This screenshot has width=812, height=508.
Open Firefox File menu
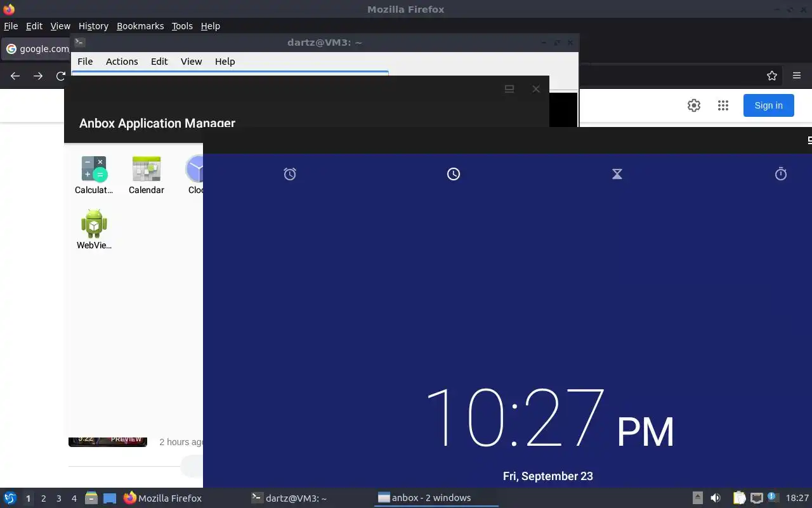coord(11,26)
